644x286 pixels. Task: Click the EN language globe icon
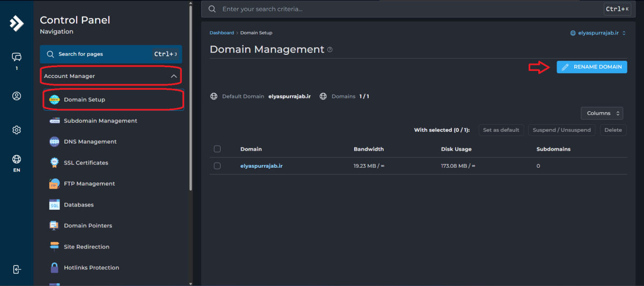[17, 160]
